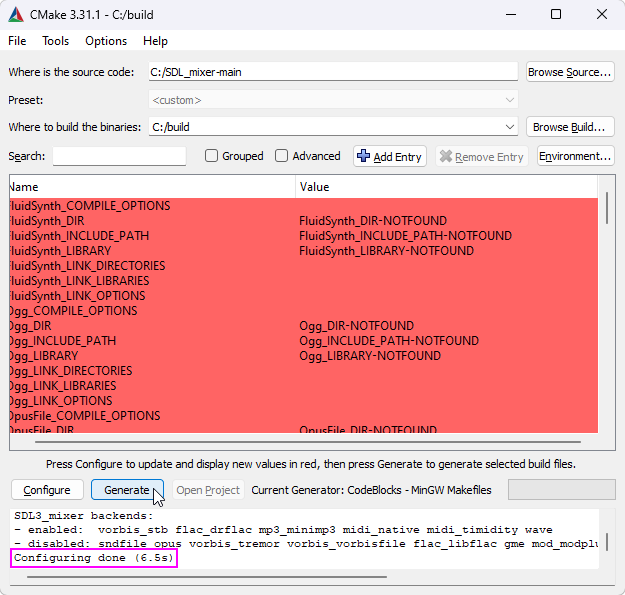625x595 pixels.
Task: Maximize the CMake window
Action: (x=556, y=15)
